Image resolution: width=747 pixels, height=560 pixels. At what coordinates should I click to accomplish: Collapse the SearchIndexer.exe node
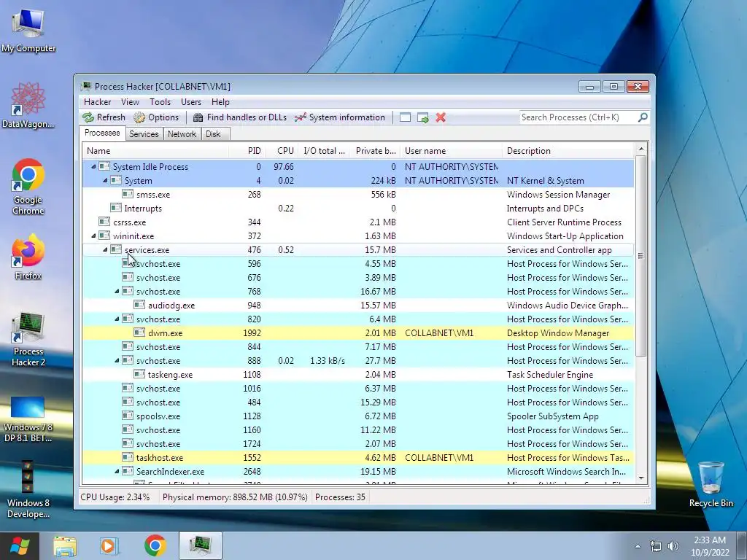pyautogui.click(x=117, y=472)
